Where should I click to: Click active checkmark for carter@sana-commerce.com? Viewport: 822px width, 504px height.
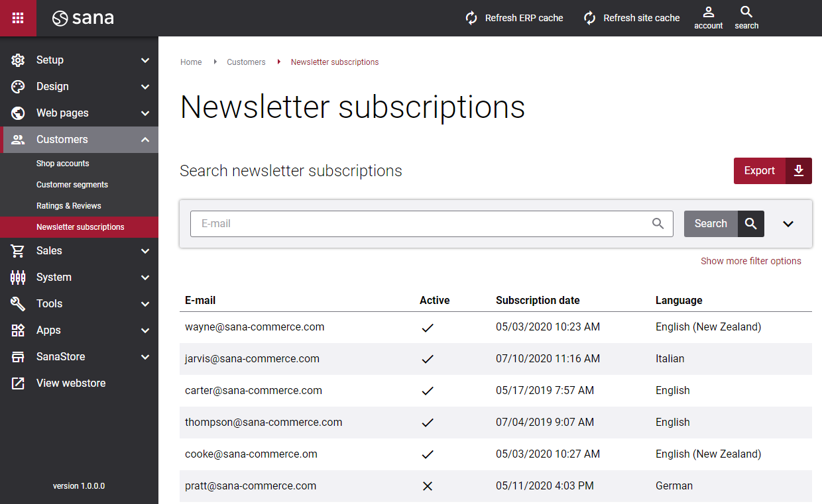coord(428,391)
